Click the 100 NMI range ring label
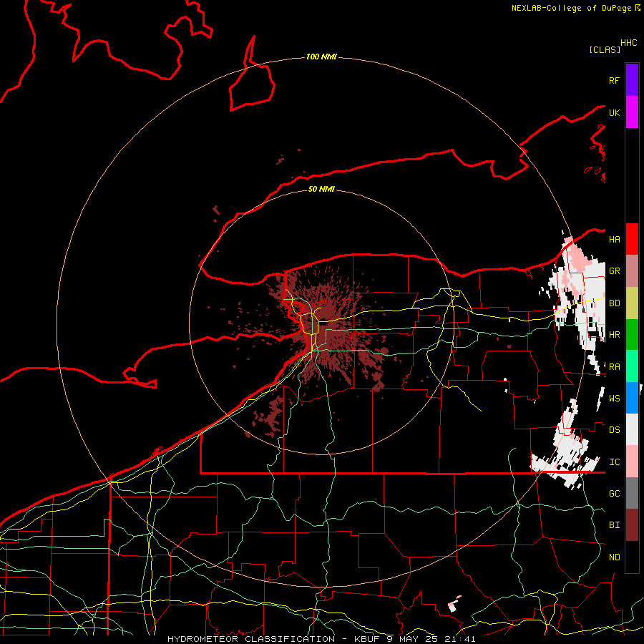The image size is (644, 644). (x=321, y=57)
